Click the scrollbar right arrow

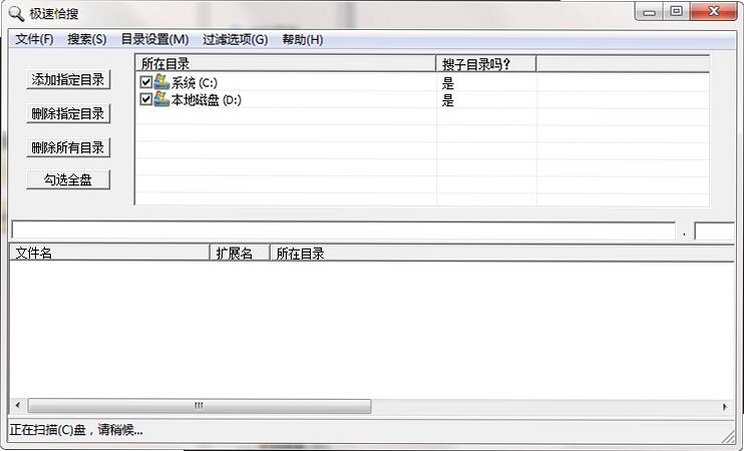725,406
